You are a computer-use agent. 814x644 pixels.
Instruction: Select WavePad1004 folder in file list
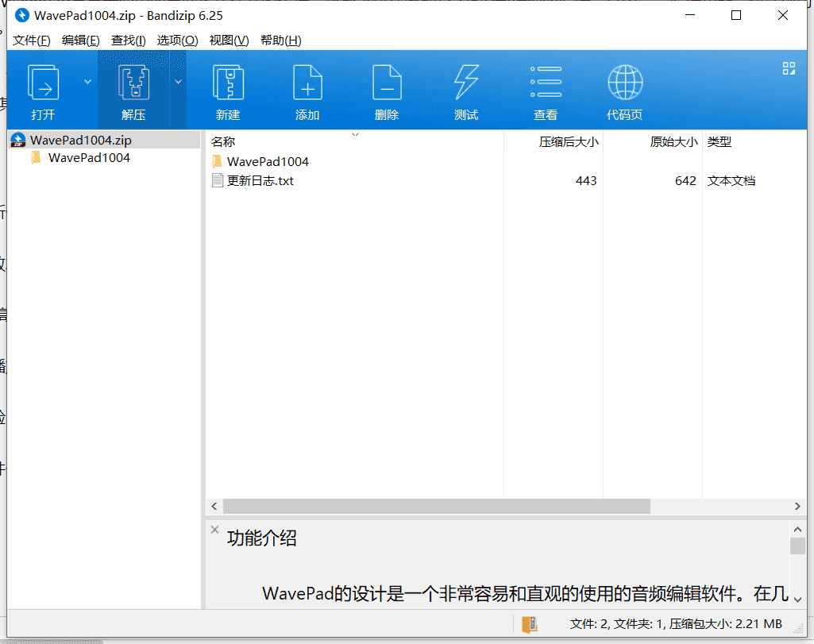268,162
